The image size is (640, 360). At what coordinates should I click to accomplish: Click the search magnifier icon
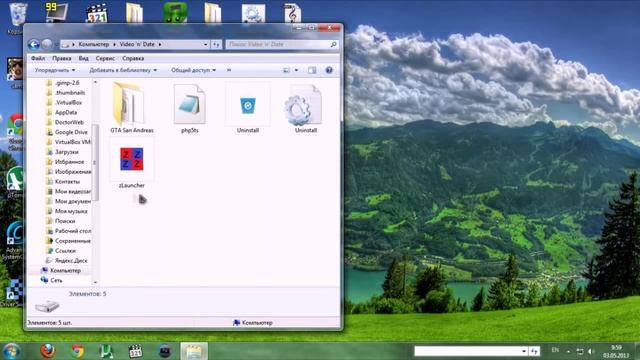coord(333,44)
